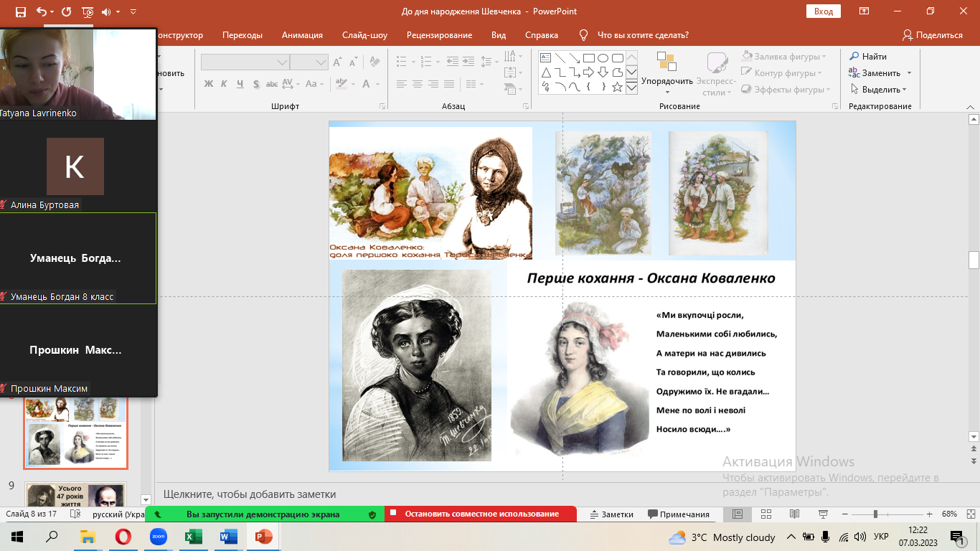Screen dimensions: 980x551
Task: Increase list indent level
Action: 468,62
